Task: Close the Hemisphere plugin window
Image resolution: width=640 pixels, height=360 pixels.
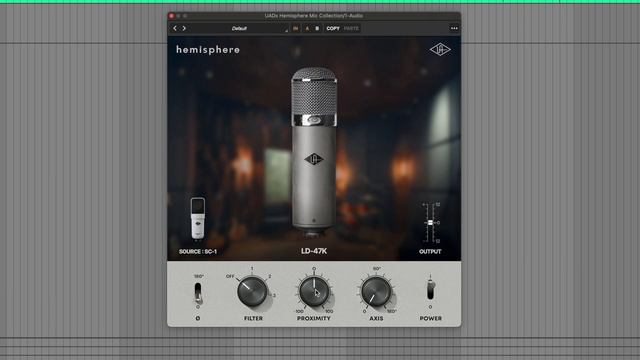Action: click(x=171, y=16)
